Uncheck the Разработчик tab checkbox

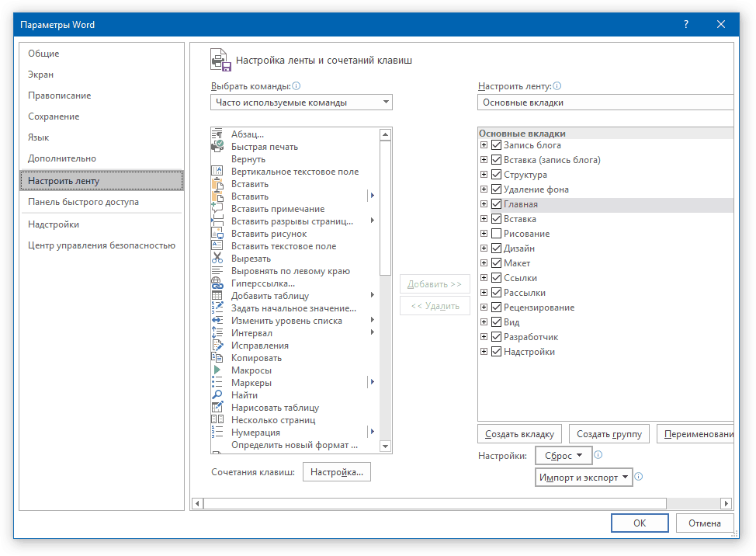click(x=496, y=337)
